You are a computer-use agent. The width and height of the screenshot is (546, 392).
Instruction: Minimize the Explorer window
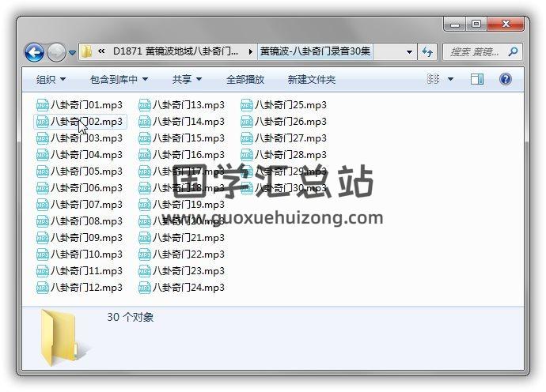click(x=455, y=24)
